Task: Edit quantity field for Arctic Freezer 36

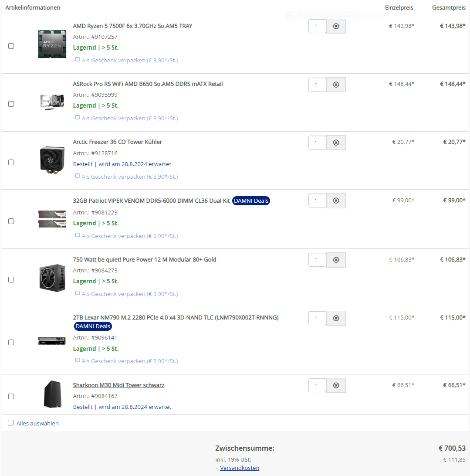Action: click(317, 143)
